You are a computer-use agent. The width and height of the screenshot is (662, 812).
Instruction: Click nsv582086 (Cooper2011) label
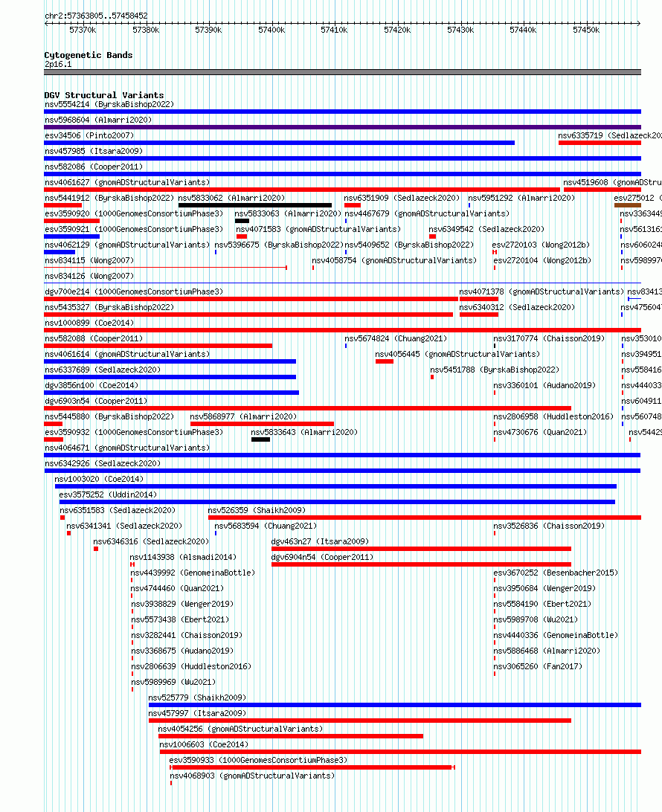click(94, 167)
